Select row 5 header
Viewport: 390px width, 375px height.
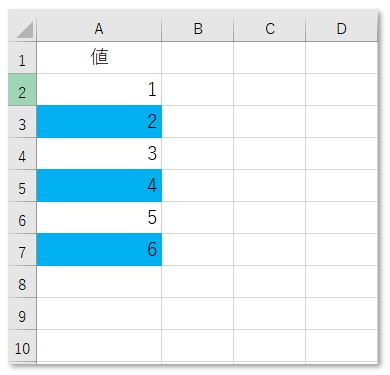22,186
